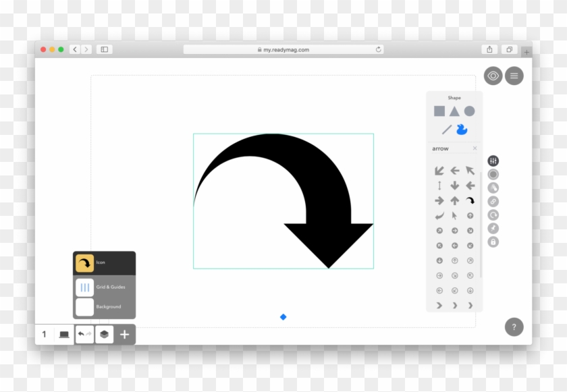Open the rotation control
Image resolution: width=567 pixels, height=392 pixels.
[493, 215]
